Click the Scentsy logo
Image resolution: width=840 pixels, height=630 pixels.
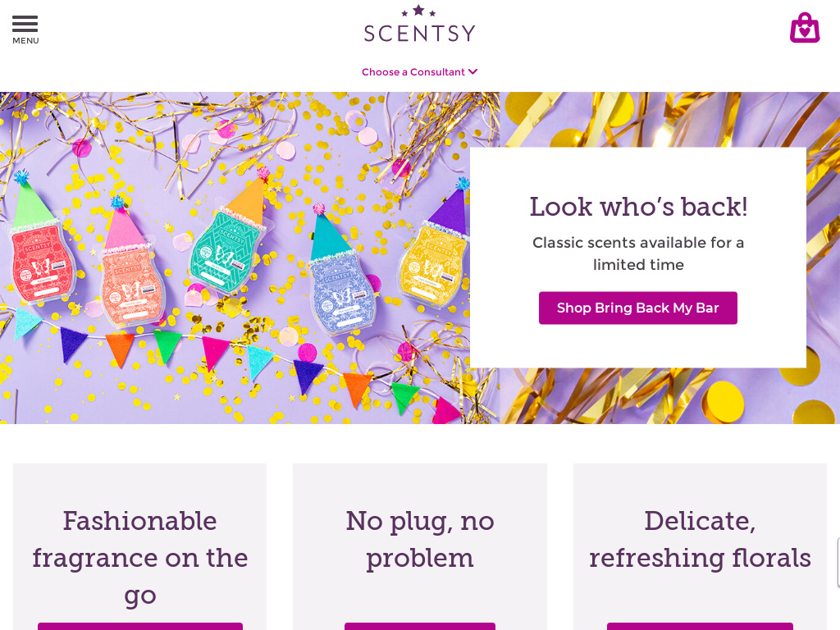point(419,24)
